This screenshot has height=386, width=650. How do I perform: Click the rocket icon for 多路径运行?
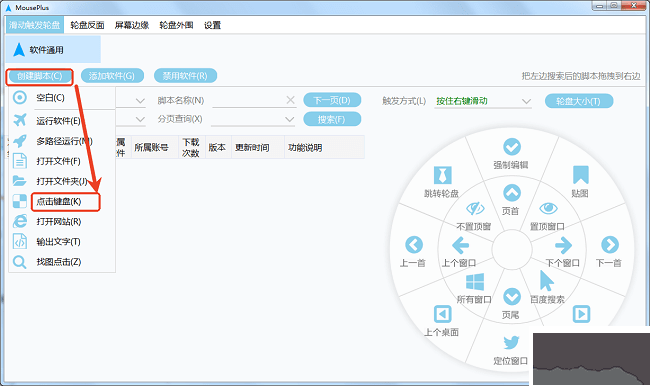19,141
